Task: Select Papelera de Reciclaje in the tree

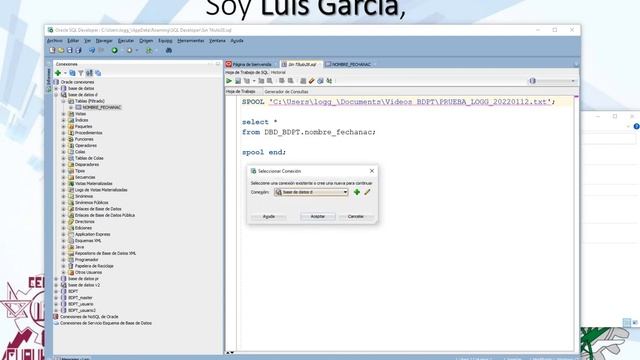Action: tap(94, 266)
